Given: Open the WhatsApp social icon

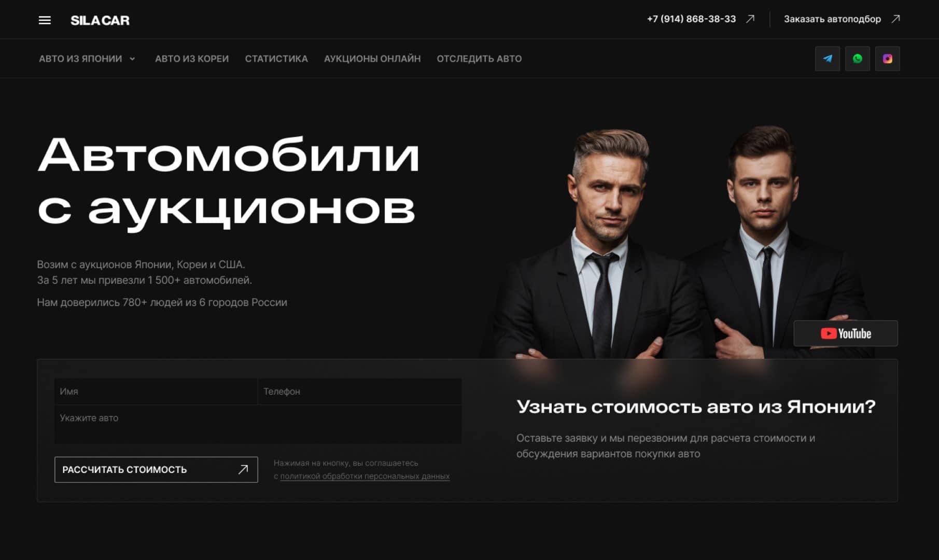Looking at the screenshot, I should coord(858,59).
